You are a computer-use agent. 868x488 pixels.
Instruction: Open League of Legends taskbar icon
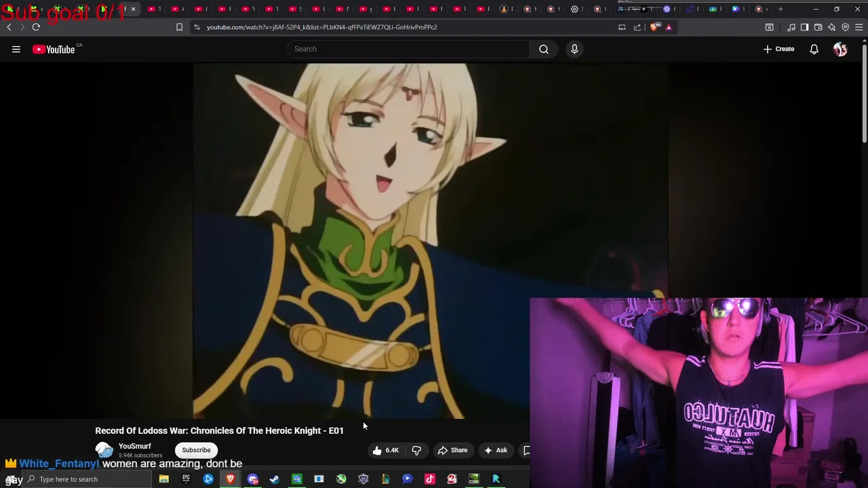[385, 479]
